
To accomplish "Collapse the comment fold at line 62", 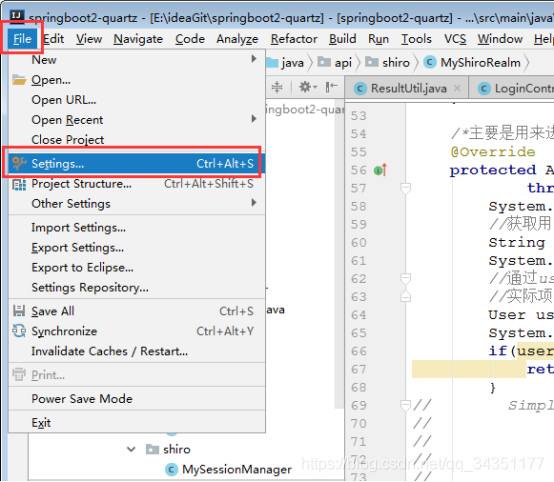I will click(406, 278).
